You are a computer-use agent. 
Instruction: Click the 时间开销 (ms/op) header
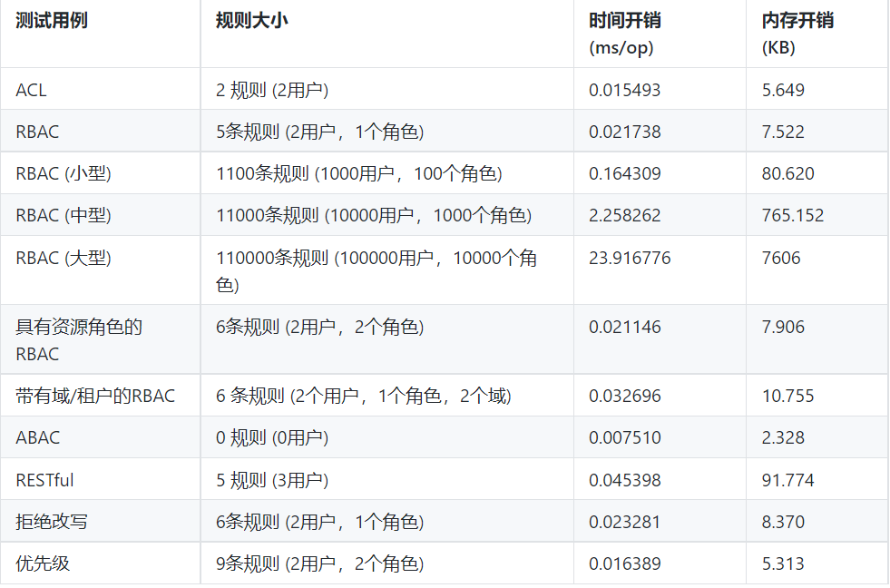coord(625,34)
